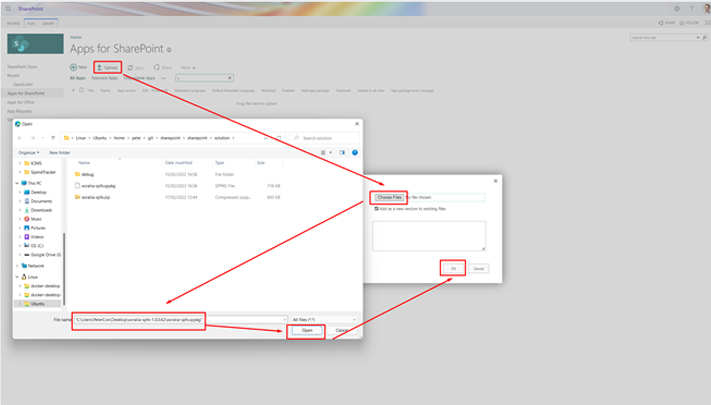Open the blue help icon in Open dialog
Image resolution: width=711 pixels, height=405 pixels.
[x=355, y=153]
